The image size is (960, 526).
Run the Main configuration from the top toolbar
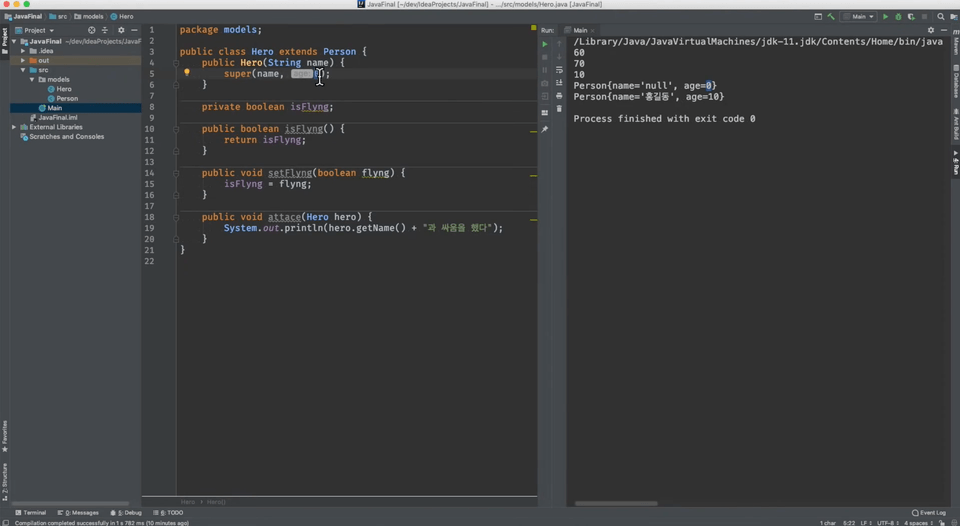click(x=885, y=17)
